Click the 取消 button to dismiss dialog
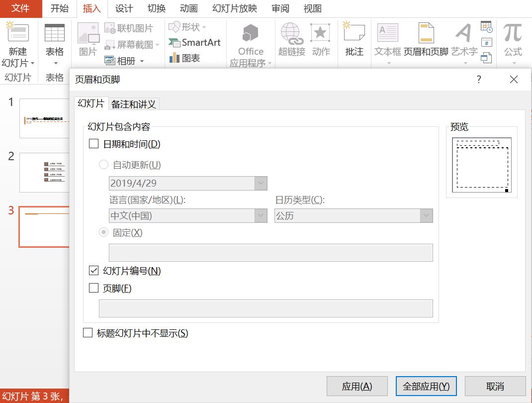Image resolution: width=532 pixels, height=403 pixels. tap(495, 386)
